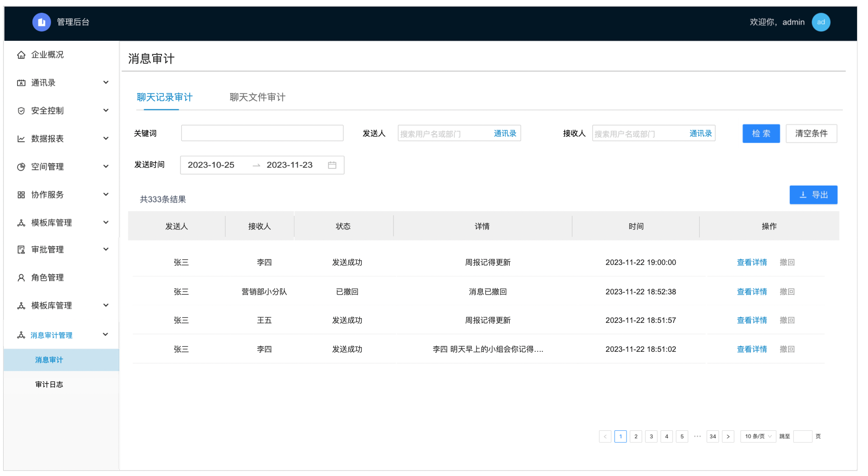
Task: Click 撤回 for 18:51:02 message row
Action: (787, 349)
